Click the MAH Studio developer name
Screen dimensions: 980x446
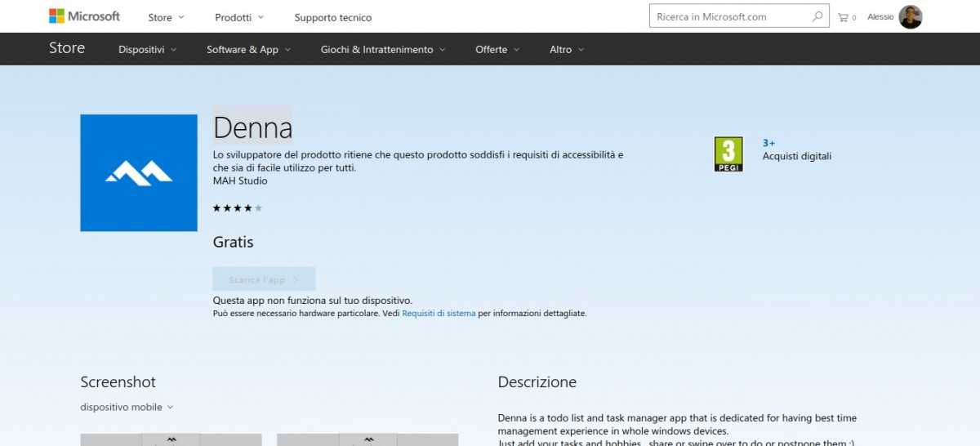(x=240, y=181)
